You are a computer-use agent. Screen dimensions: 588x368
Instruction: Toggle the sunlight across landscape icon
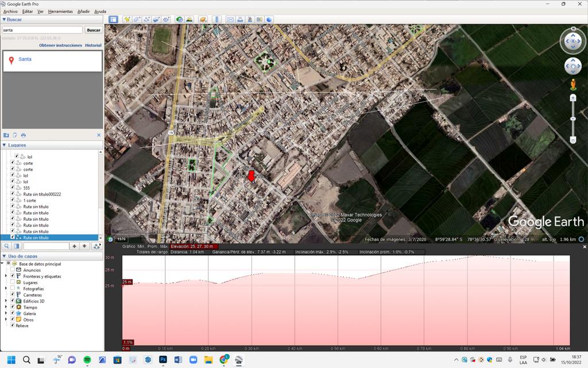coord(189,20)
